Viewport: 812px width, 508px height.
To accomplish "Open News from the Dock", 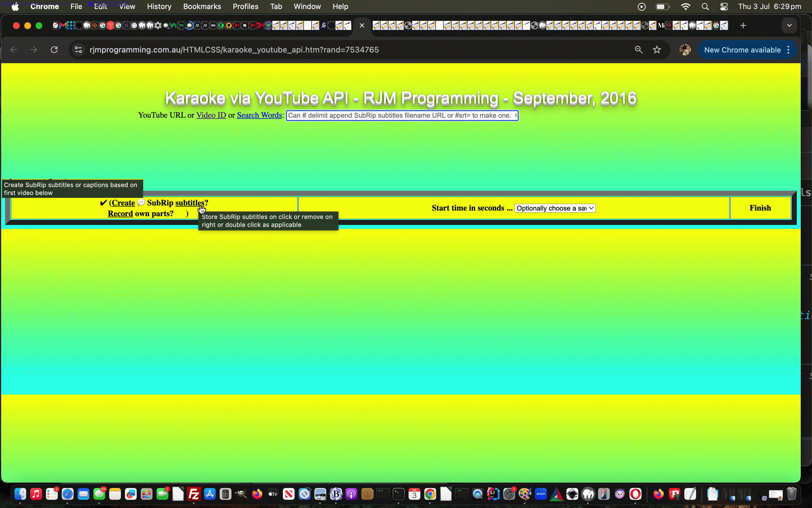I will tap(288, 494).
